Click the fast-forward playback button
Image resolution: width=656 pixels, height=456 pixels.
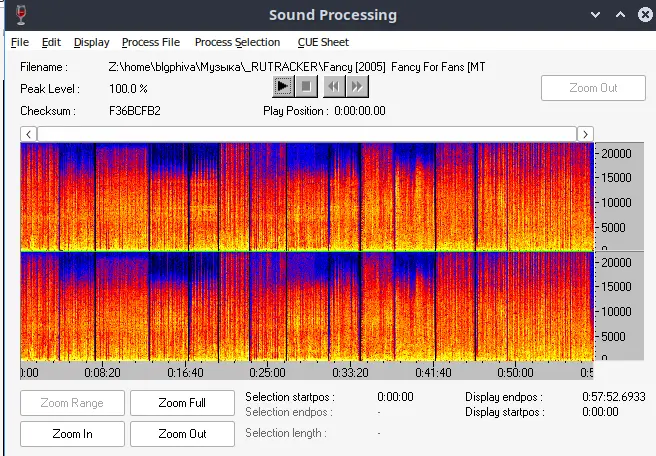pyautogui.click(x=357, y=87)
